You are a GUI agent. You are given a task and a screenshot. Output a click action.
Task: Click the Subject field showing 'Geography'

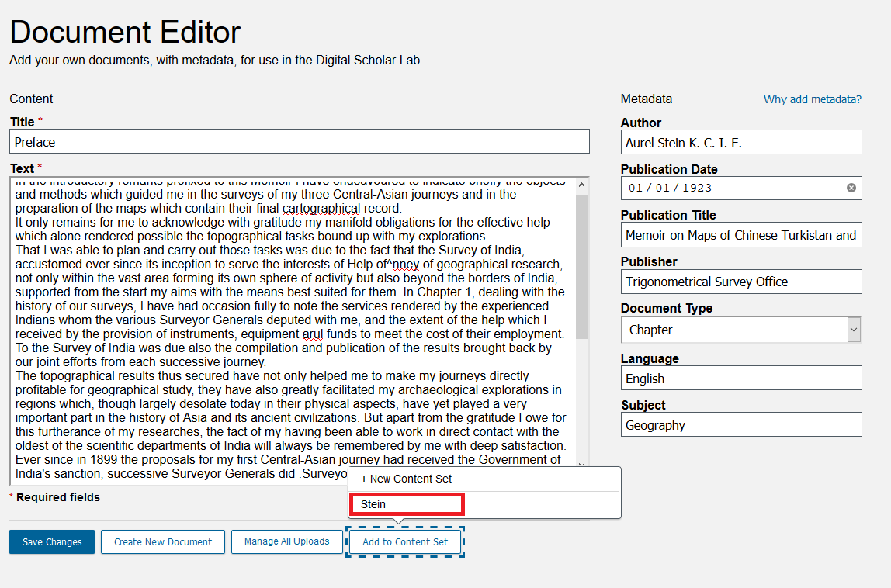740,424
